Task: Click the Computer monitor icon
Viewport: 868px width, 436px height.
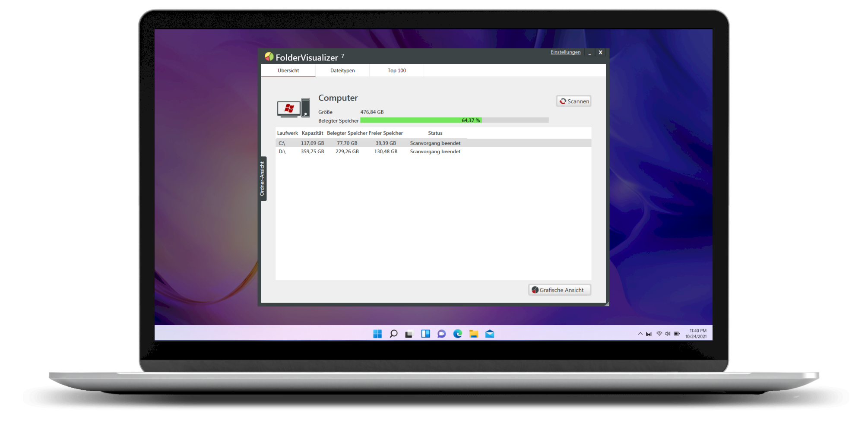Action: pos(293,108)
